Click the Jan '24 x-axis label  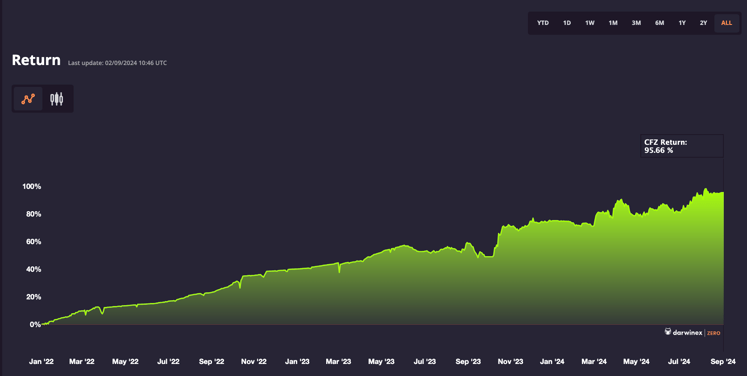(552, 362)
